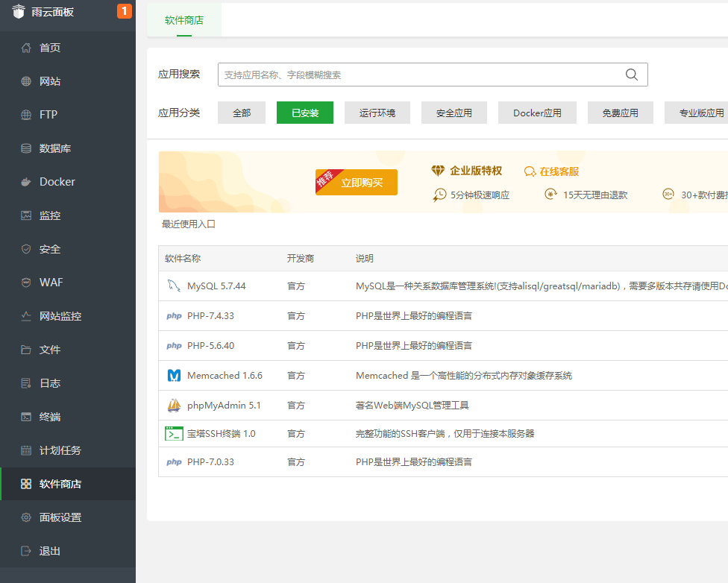Filter apps by Docker应用 category
Viewport: 728px width, 583px height.
click(537, 113)
